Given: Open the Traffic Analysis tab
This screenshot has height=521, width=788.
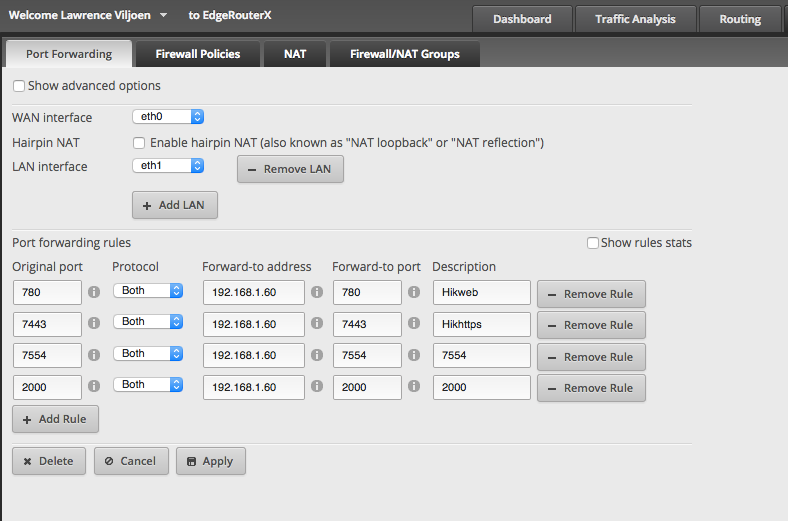Looking at the screenshot, I should point(635,19).
